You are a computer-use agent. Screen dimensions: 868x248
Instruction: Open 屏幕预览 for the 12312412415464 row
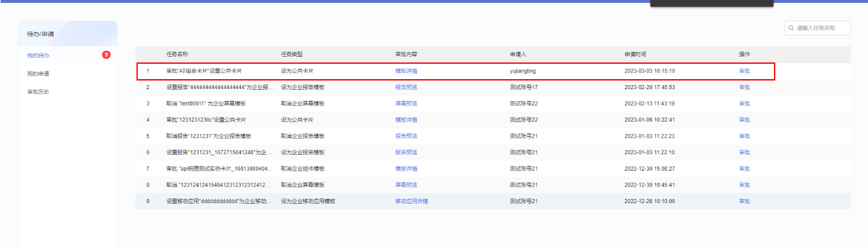pyautogui.click(x=406, y=185)
